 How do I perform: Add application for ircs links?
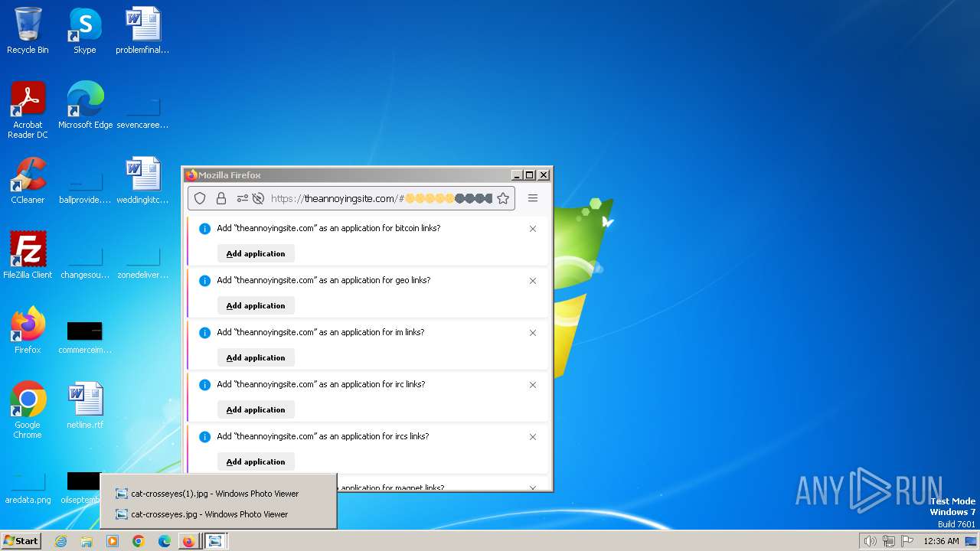pyautogui.click(x=256, y=461)
